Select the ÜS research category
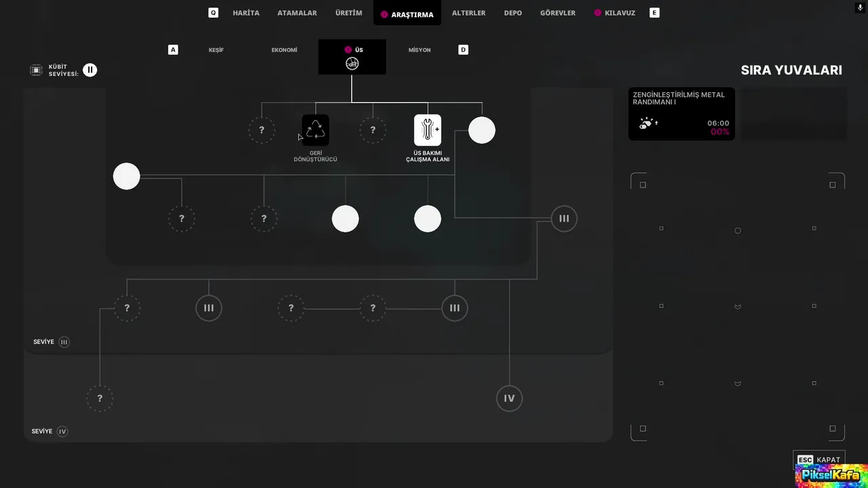 click(x=352, y=57)
